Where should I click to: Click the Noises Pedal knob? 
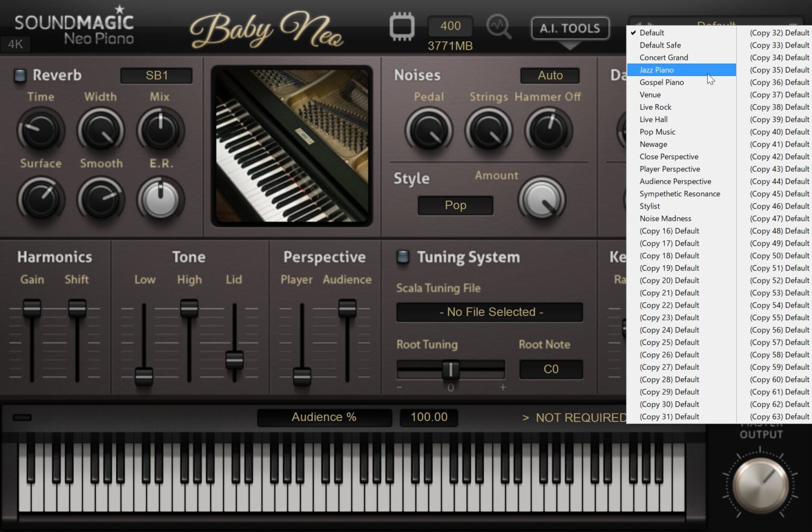tap(429, 130)
